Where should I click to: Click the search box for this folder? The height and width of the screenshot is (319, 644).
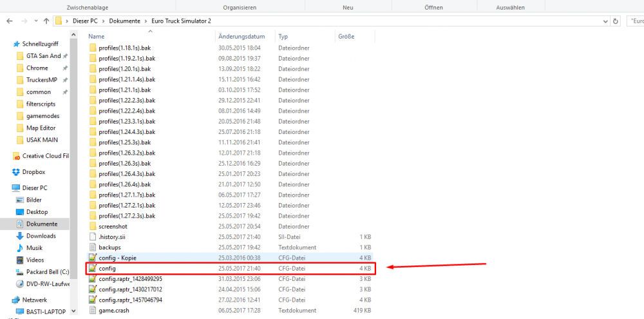[x=636, y=21]
